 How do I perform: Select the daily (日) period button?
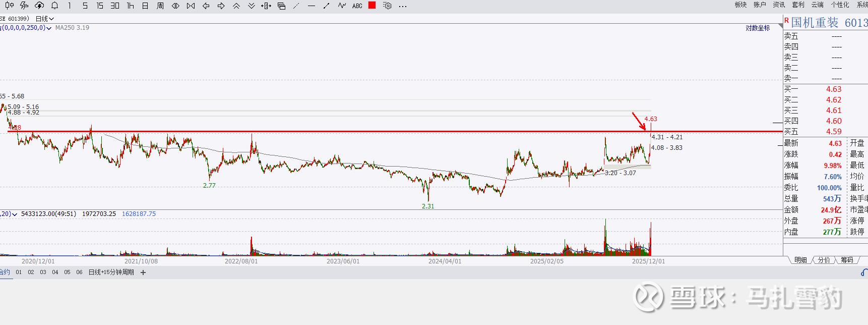[x=145, y=6]
